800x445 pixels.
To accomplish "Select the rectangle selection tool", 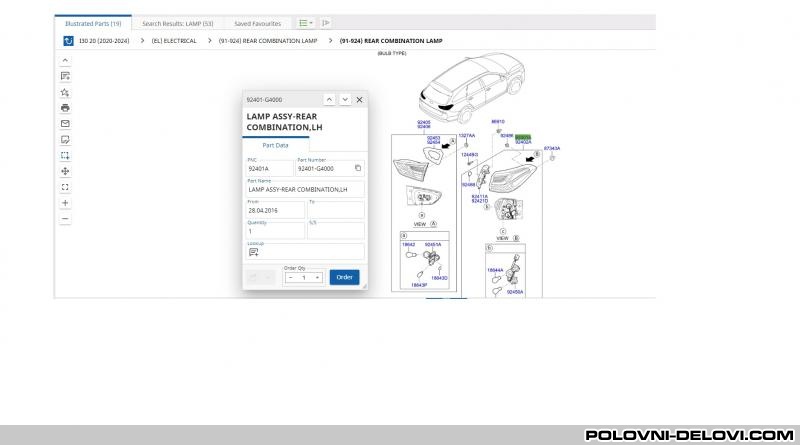I will pyautogui.click(x=65, y=155).
